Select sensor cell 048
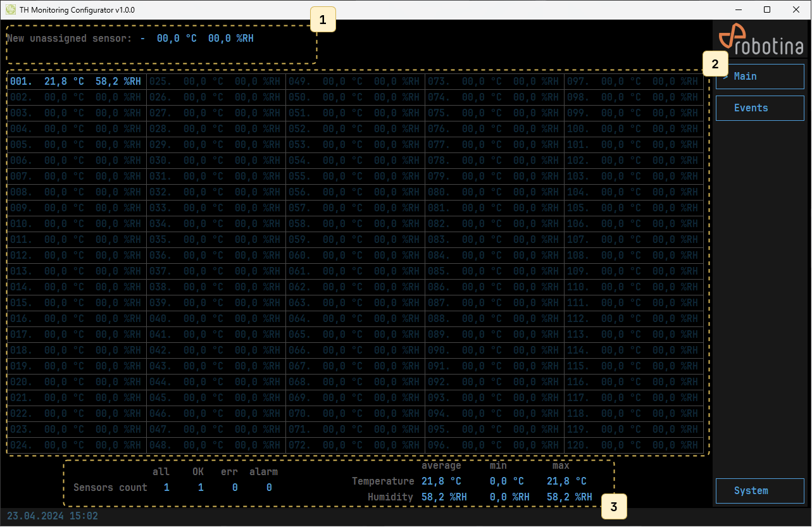The width and height of the screenshot is (812, 527). 216,445
